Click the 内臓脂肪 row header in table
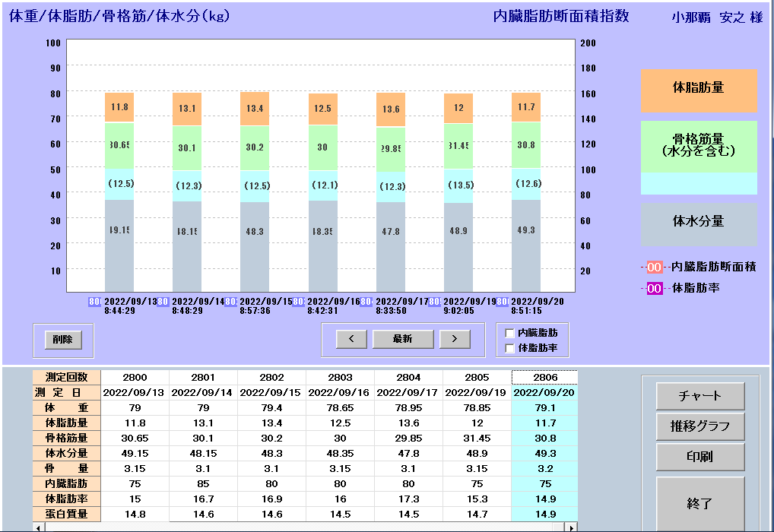Image resolution: width=774 pixels, height=532 pixels. 67,483
